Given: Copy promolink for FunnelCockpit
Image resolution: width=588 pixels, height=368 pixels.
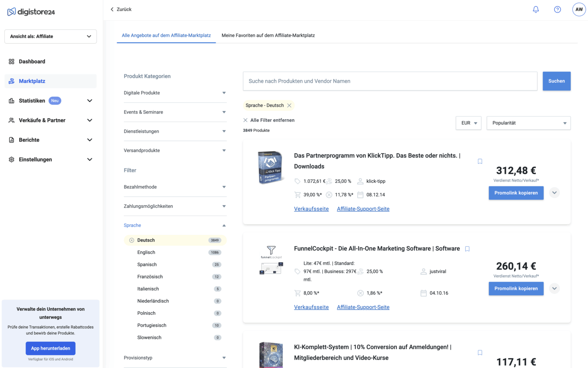Looking at the screenshot, I should coord(516,289).
